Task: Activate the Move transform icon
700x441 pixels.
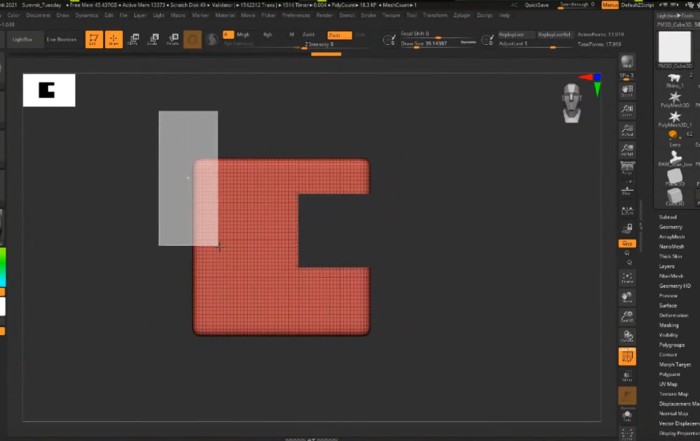Action: click(x=134, y=39)
